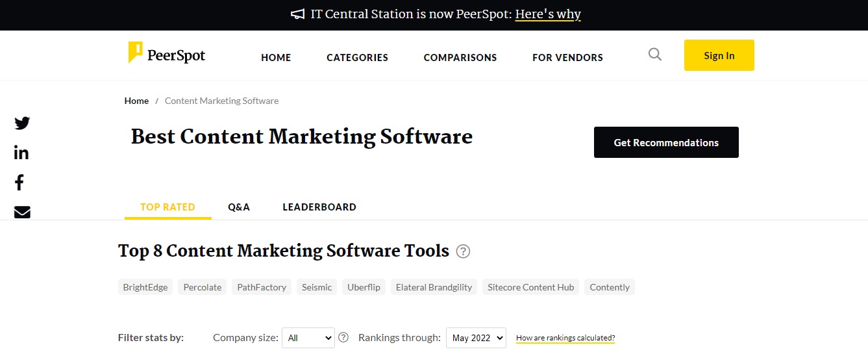Image resolution: width=868 pixels, height=358 pixels.
Task: Click Top 8 Content Marketing Software Tools heading
Action: (x=284, y=251)
